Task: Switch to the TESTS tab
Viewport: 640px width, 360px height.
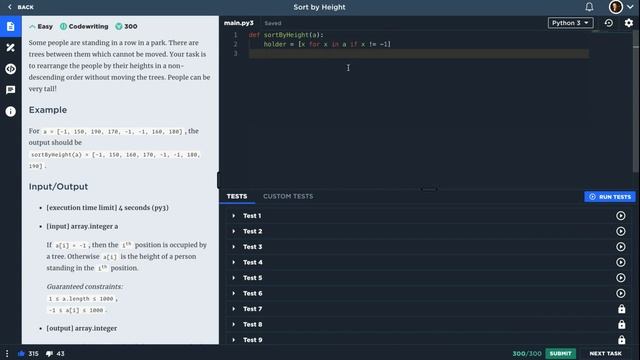Action: click(237, 196)
